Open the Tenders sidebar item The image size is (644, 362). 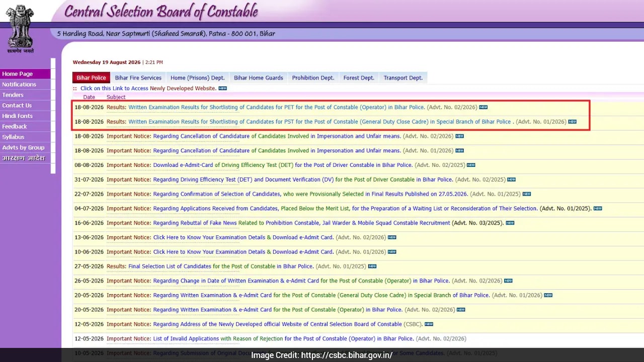[x=25, y=95]
